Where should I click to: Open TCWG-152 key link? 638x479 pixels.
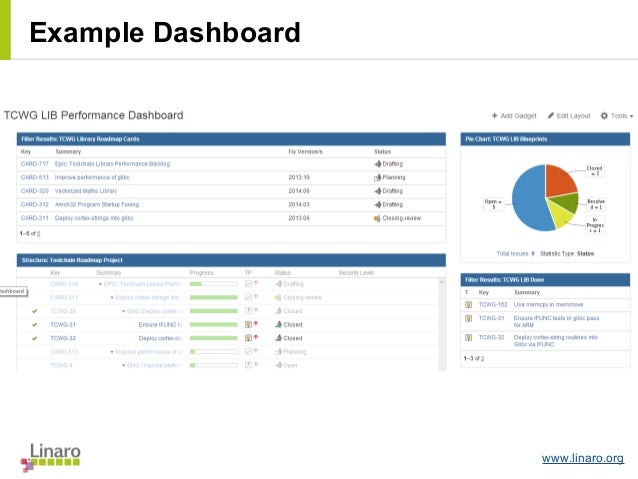click(x=493, y=304)
